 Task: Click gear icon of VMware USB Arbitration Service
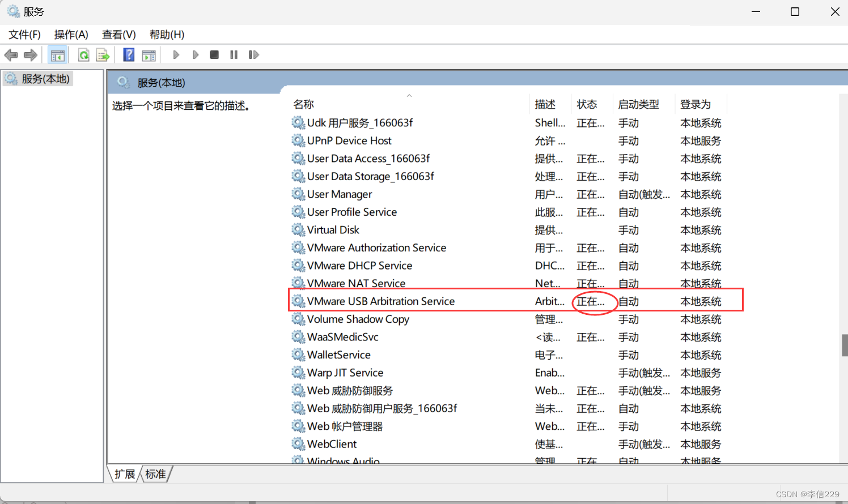tap(298, 301)
